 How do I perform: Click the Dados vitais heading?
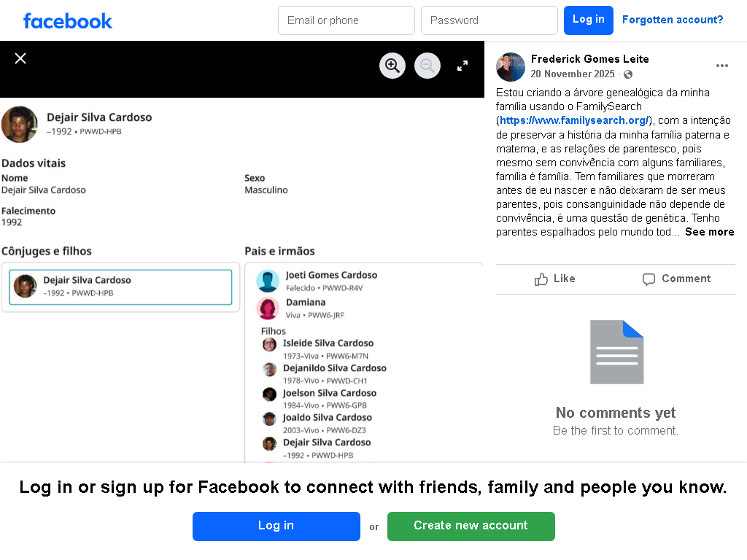(x=34, y=163)
